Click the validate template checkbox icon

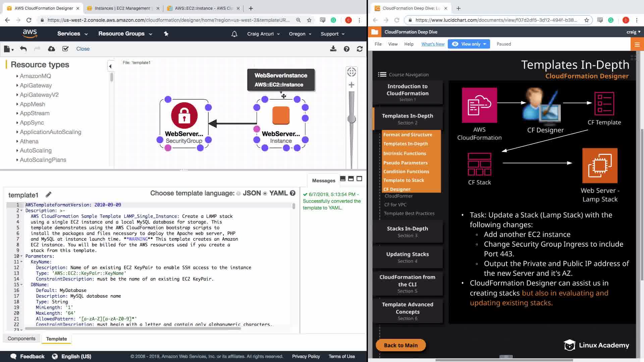65,49
